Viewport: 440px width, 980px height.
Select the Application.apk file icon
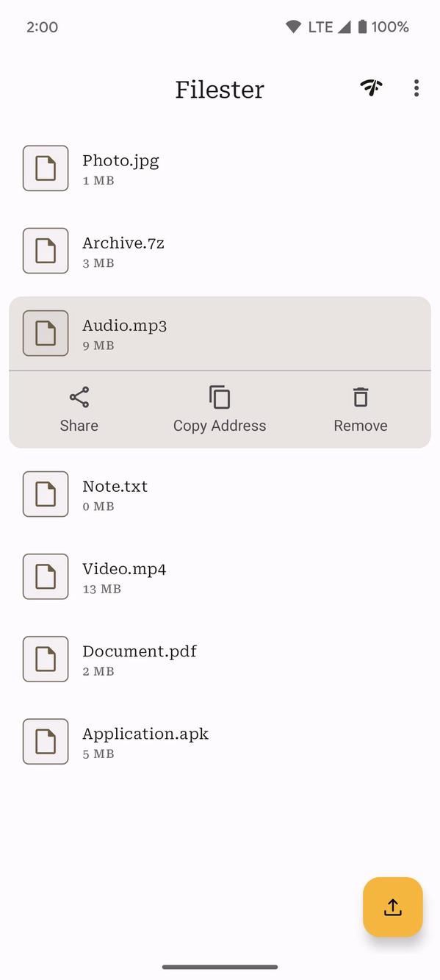(46, 741)
